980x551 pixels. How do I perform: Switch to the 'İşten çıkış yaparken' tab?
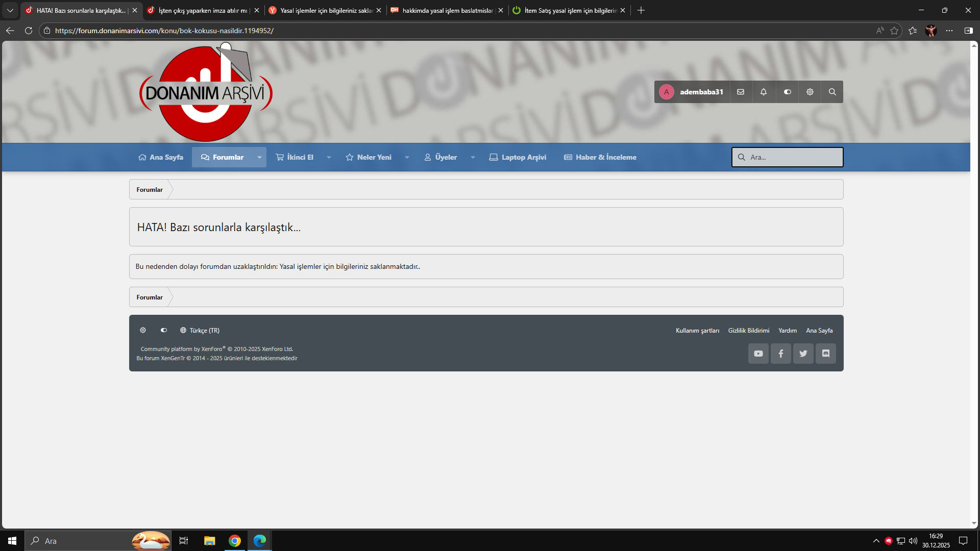[x=199, y=10]
